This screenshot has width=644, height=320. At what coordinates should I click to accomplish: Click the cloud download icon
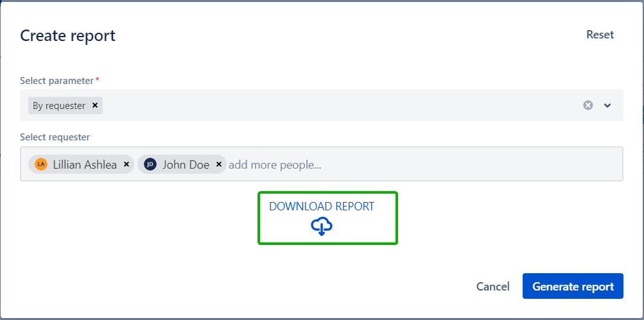click(322, 226)
